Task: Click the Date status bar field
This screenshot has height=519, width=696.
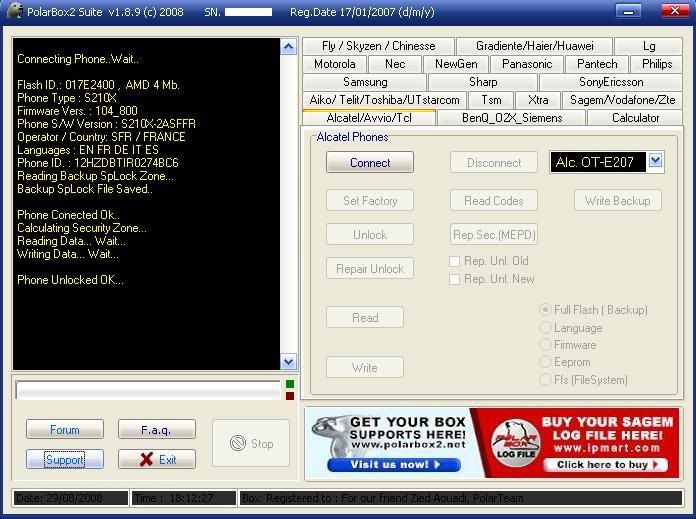Action: (x=71, y=498)
